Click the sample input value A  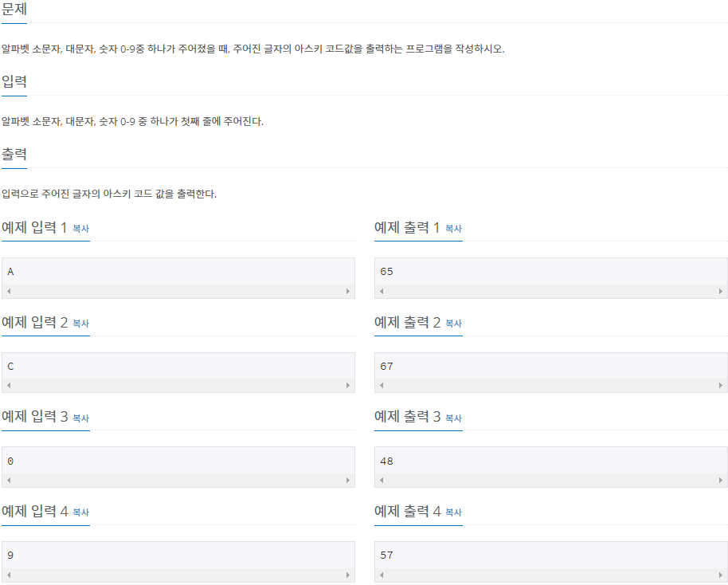[x=10, y=272]
